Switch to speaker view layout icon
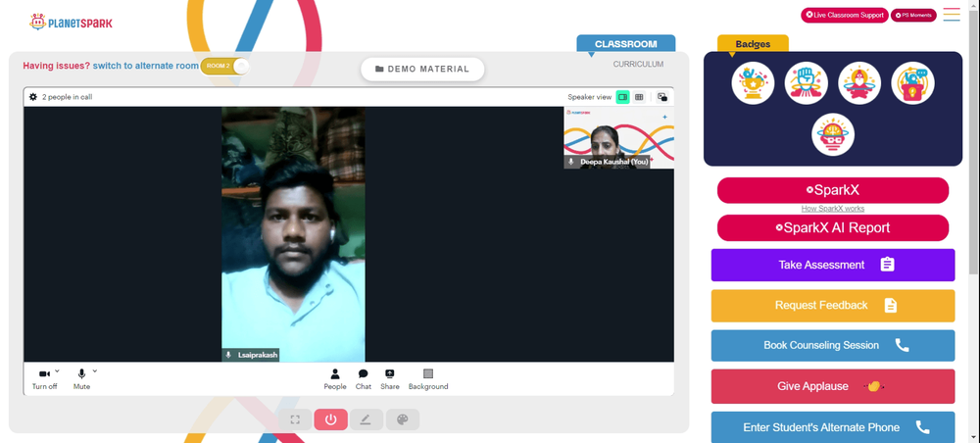The height and width of the screenshot is (443, 980). [622, 97]
